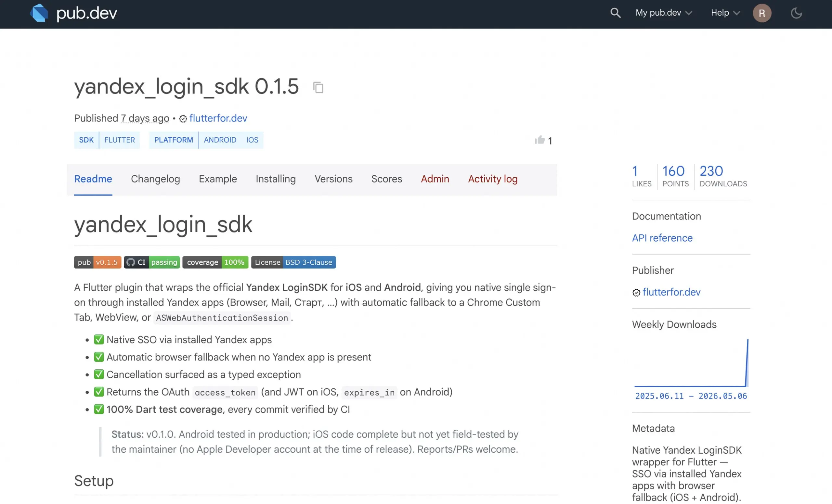Click the SDK tag label
The width and height of the screenshot is (832, 504).
86,140
